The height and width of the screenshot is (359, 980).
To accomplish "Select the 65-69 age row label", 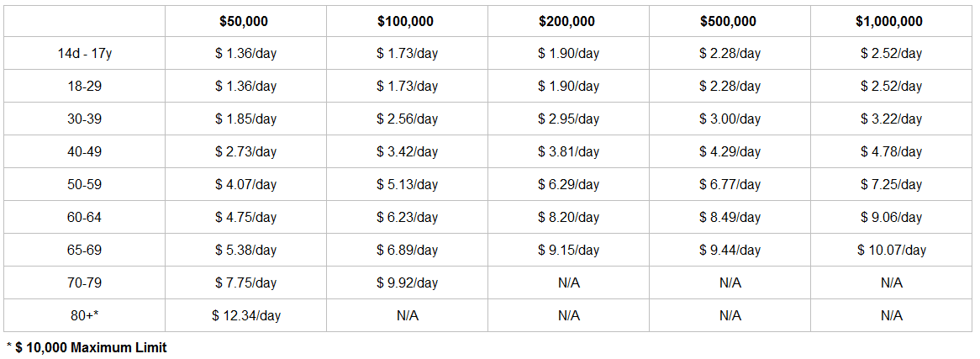I will (x=84, y=251).
